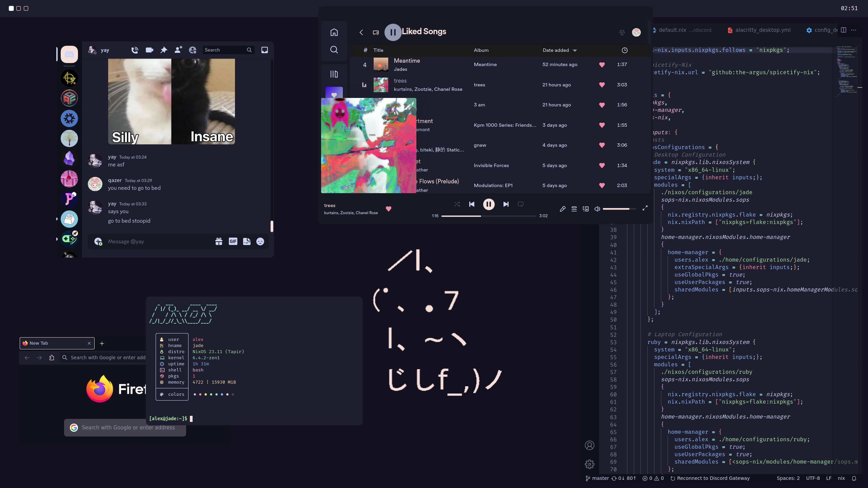Expand the Date added sort arrow
This screenshot has height=488, width=868.
[575, 50]
